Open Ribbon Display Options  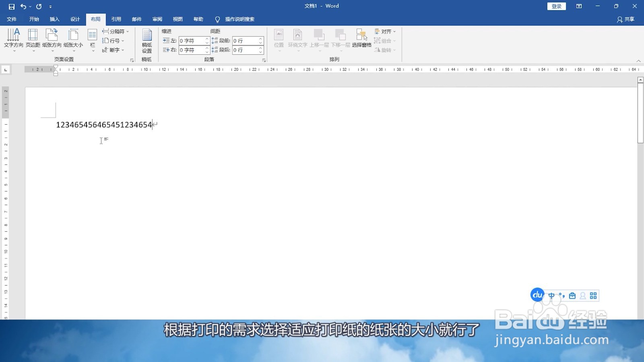tap(579, 6)
